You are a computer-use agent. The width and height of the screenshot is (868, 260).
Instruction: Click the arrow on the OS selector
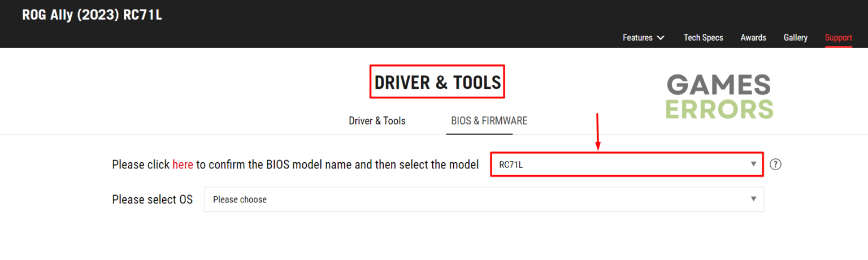pos(753,200)
